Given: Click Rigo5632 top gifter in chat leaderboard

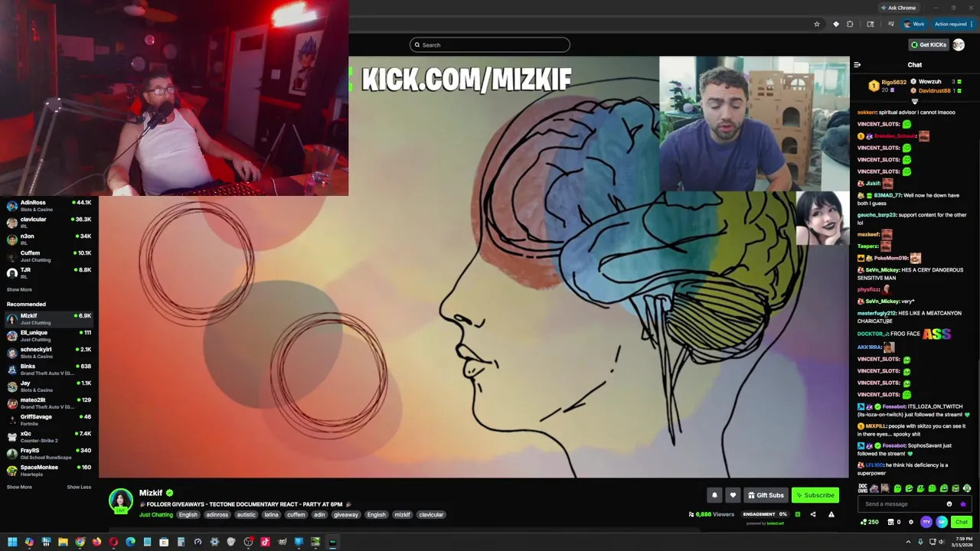Looking at the screenshot, I should click(x=888, y=86).
